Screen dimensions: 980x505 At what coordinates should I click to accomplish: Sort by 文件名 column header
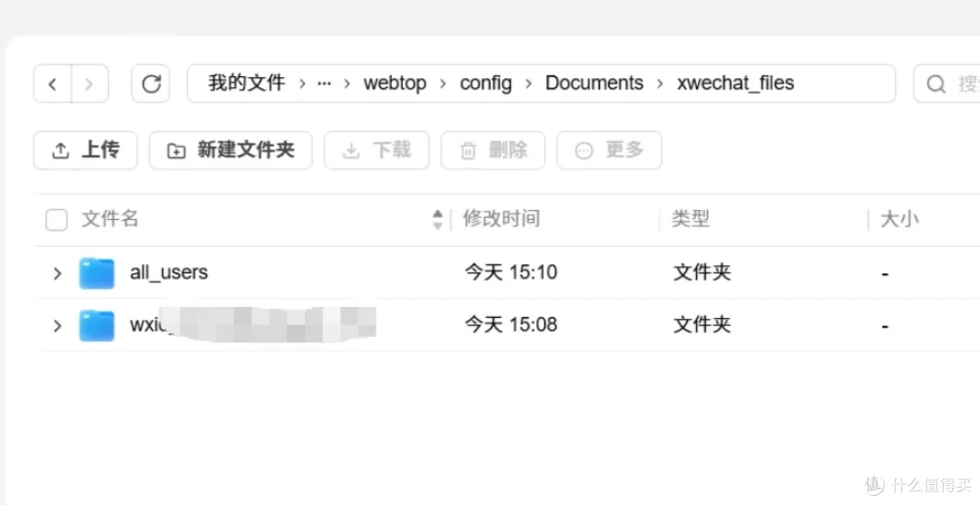tap(110, 219)
